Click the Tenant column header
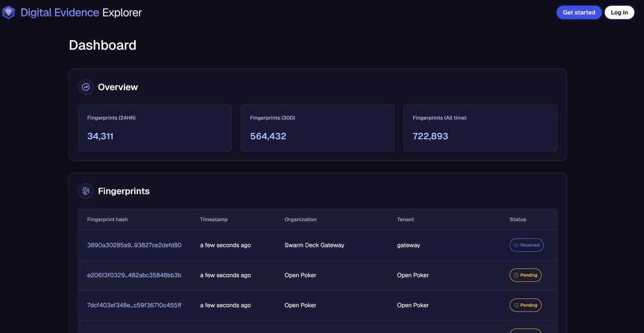Screen dimensions: 644x333 pos(405,219)
